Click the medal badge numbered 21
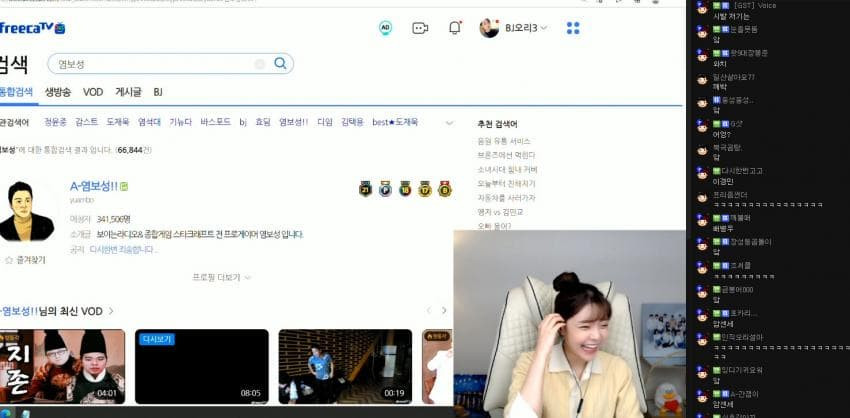This screenshot has height=418, width=850. 365,189
